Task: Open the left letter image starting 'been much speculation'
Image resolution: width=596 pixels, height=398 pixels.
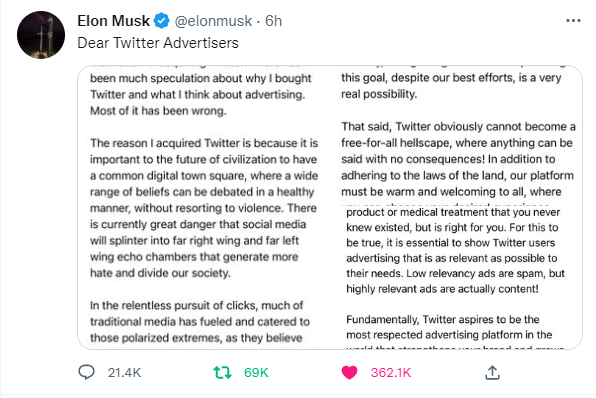Action: [204, 207]
